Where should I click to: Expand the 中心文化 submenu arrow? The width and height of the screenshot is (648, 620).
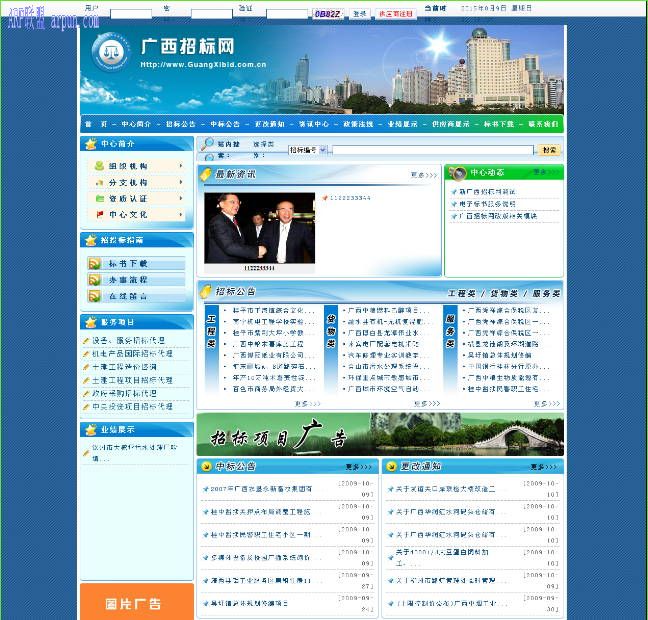tap(181, 215)
